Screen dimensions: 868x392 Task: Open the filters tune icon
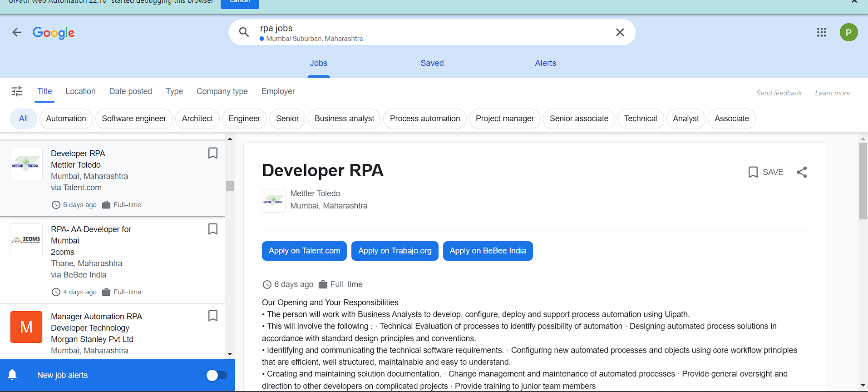(x=17, y=91)
